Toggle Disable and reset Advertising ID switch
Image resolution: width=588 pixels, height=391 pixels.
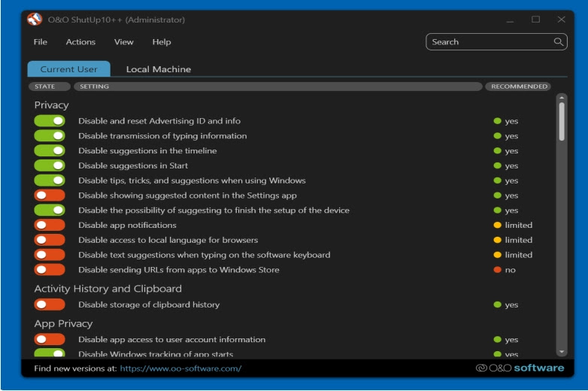50,121
